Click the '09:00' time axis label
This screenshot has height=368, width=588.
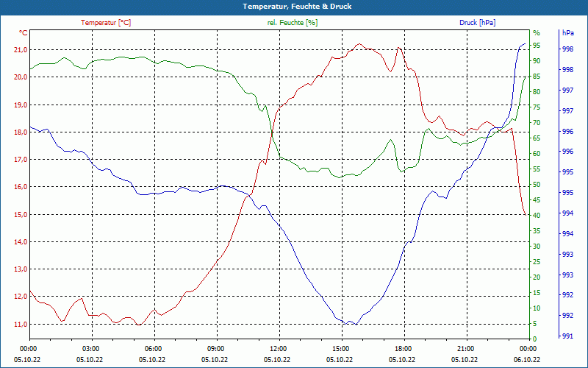pyautogui.click(x=217, y=348)
